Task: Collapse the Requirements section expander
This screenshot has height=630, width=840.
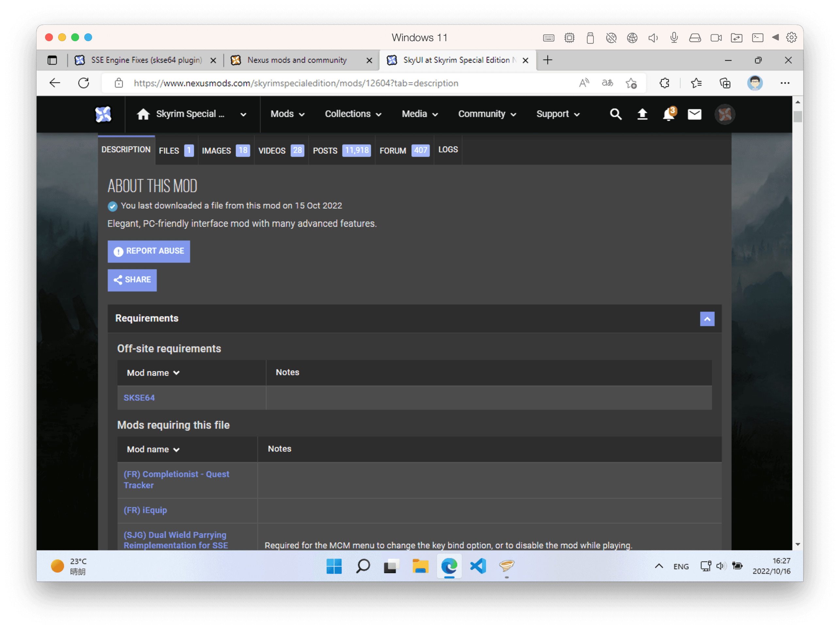Action: tap(707, 318)
